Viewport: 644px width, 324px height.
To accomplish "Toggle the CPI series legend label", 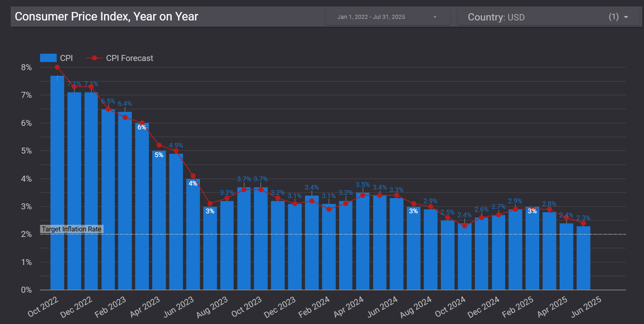I will (67, 58).
